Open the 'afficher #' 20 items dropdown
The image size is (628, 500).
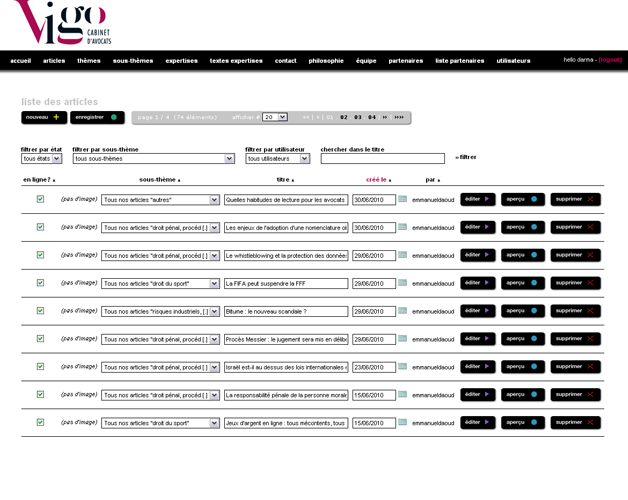click(x=275, y=117)
